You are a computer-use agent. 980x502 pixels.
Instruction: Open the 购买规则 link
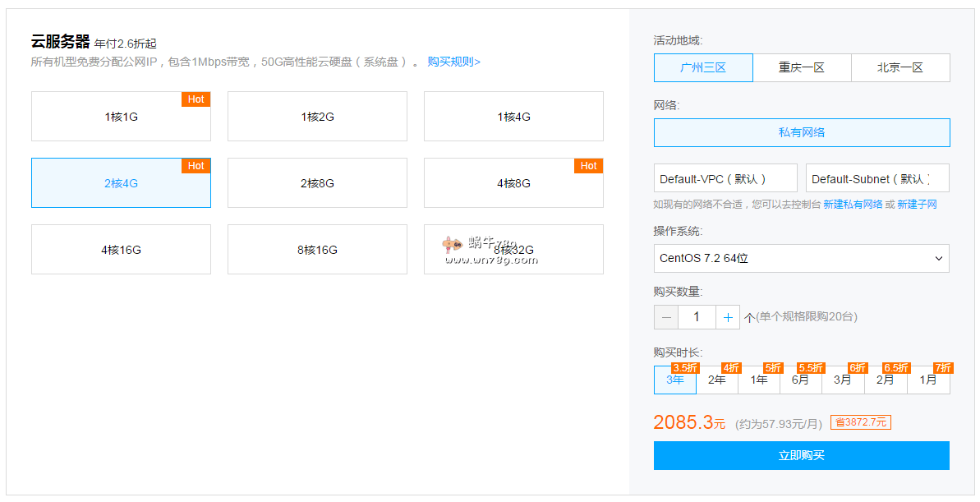coord(453,62)
